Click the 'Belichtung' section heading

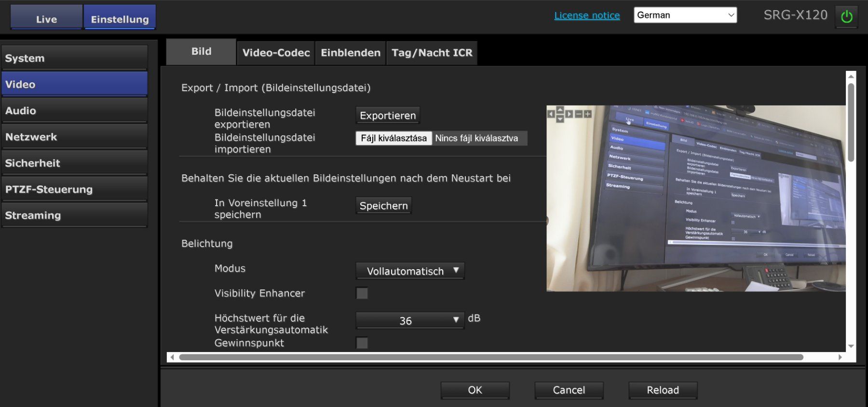click(207, 244)
